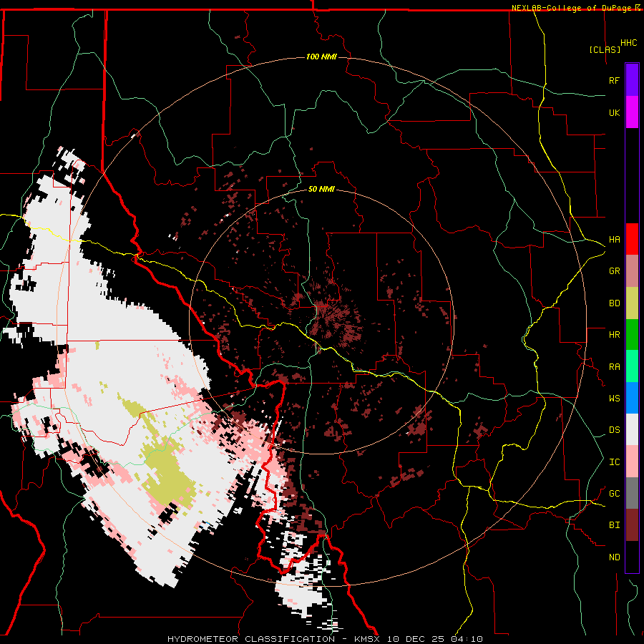The height and width of the screenshot is (644, 644).
Task: Click the ND black legend swatch
Action: [x=632, y=557]
